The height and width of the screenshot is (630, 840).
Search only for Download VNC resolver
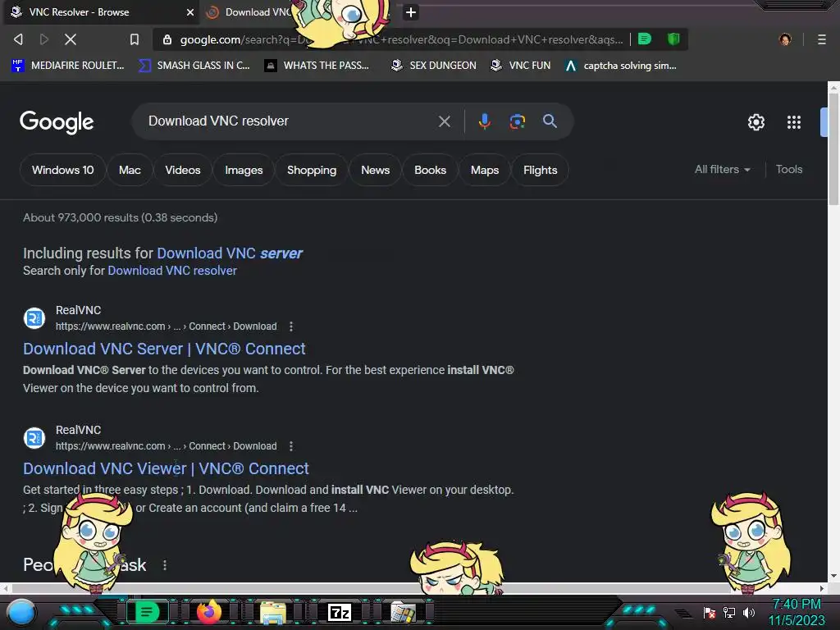coord(172,271)
